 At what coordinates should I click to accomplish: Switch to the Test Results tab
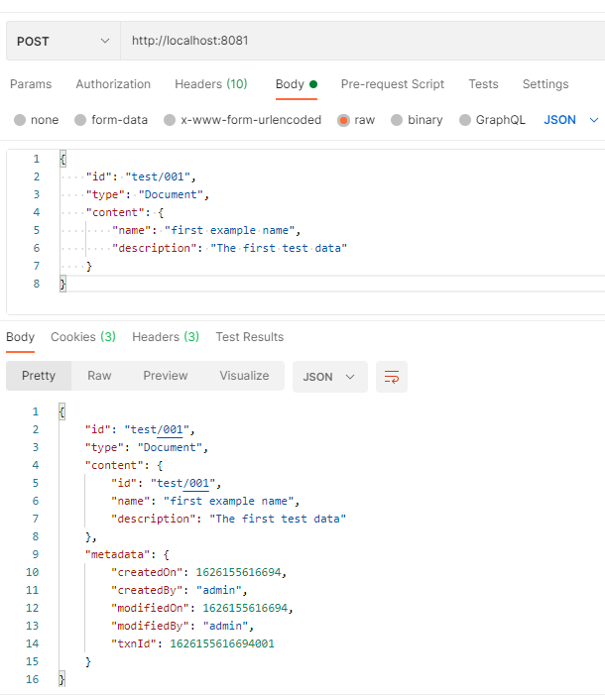point(250,337)
